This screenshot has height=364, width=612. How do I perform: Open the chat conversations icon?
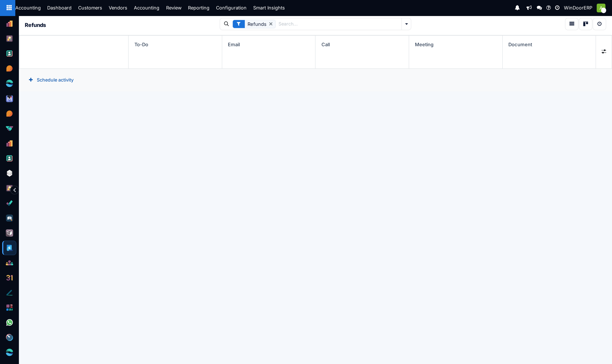pos(539,8)
